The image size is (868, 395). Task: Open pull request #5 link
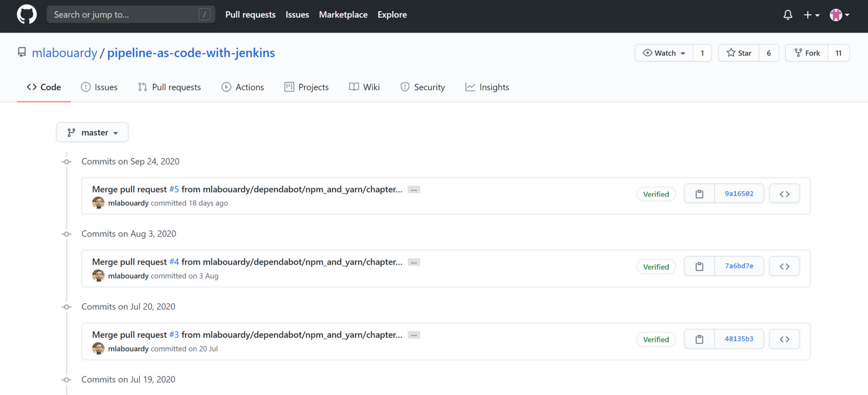click(x=174, y=189)
